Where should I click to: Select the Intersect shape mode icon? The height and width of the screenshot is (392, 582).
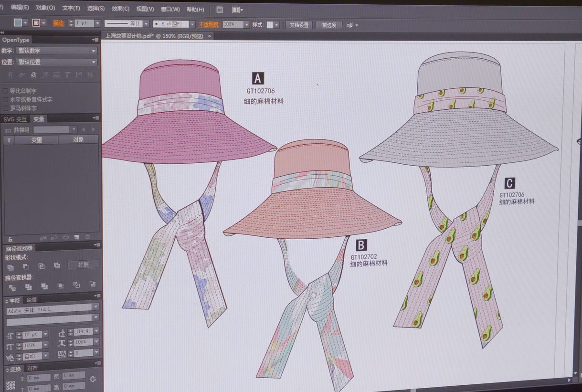pyautogui.click(x=42, y=266)
